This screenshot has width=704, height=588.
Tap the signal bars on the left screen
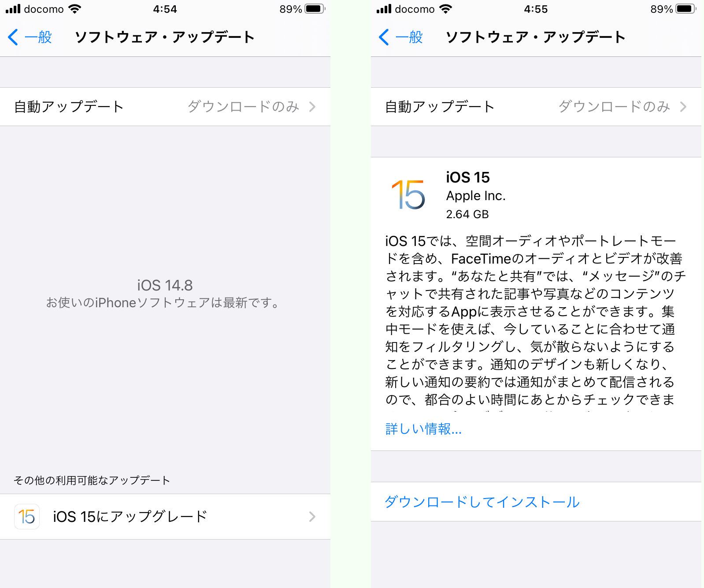pyautogui.click(x=13, y=9)
